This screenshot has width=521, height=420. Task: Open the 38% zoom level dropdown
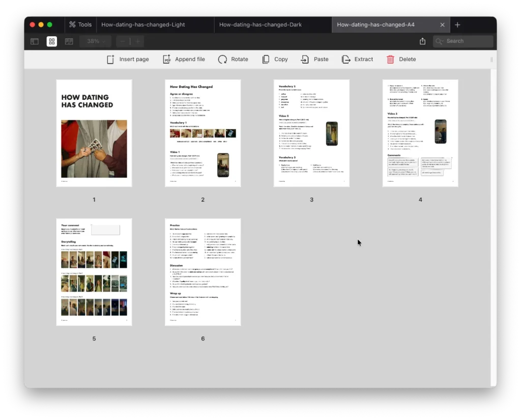tap(96, 41)
